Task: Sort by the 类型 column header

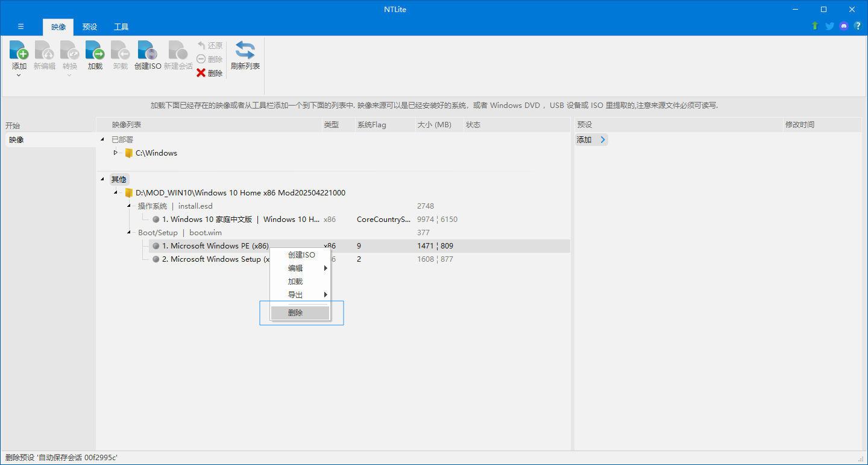Action: pos(338,125)
